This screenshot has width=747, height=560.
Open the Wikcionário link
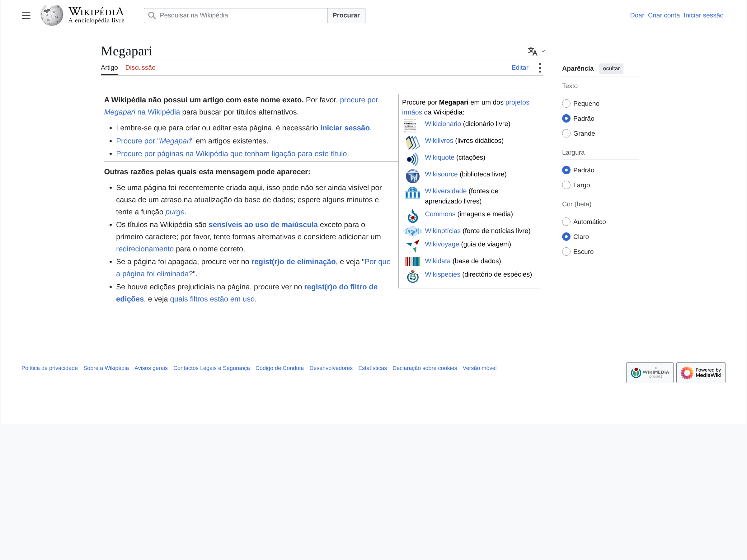pyautogui.click(x=443, y=124)
